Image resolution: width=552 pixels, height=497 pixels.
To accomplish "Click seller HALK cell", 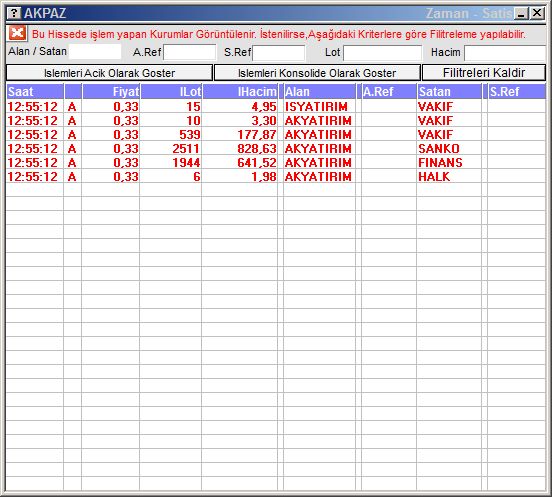I will point(434,176).
